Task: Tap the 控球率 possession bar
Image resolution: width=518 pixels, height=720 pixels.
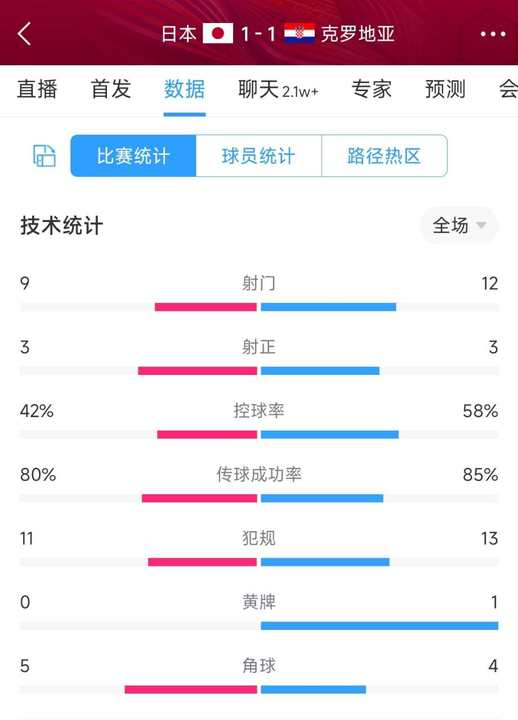Action: tap(259, 434)
